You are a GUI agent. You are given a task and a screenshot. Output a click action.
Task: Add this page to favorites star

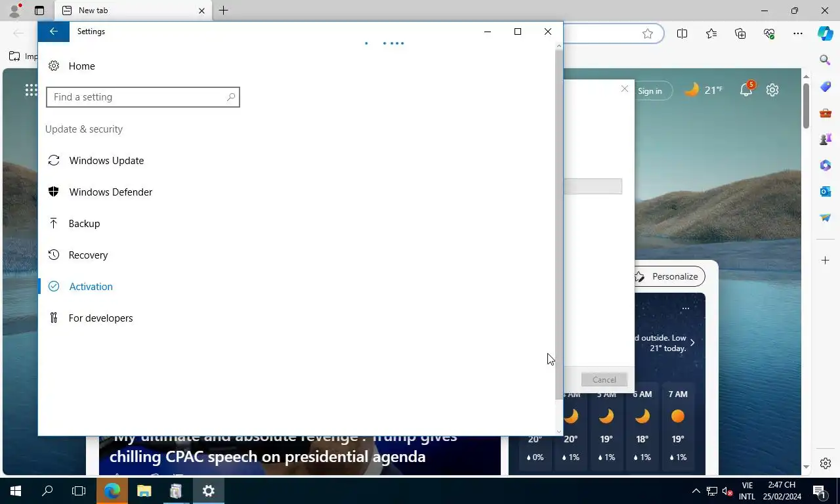pos(648,33)
